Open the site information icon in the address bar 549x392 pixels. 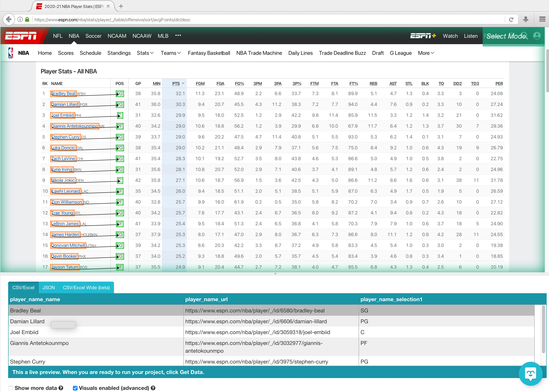[20, 20]
